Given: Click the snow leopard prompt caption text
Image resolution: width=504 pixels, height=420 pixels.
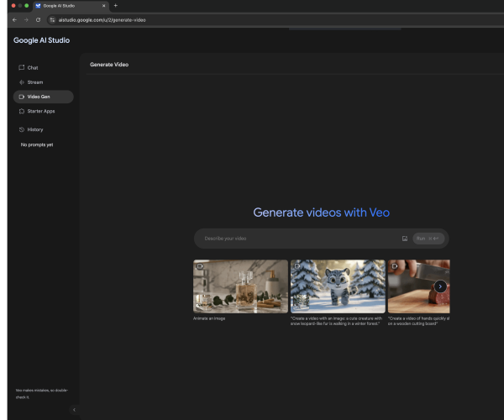Looking at the screenshot, I should [336, 321].
